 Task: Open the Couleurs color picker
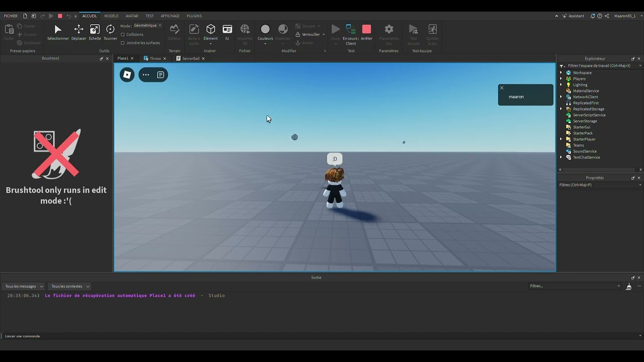(265, 33)
